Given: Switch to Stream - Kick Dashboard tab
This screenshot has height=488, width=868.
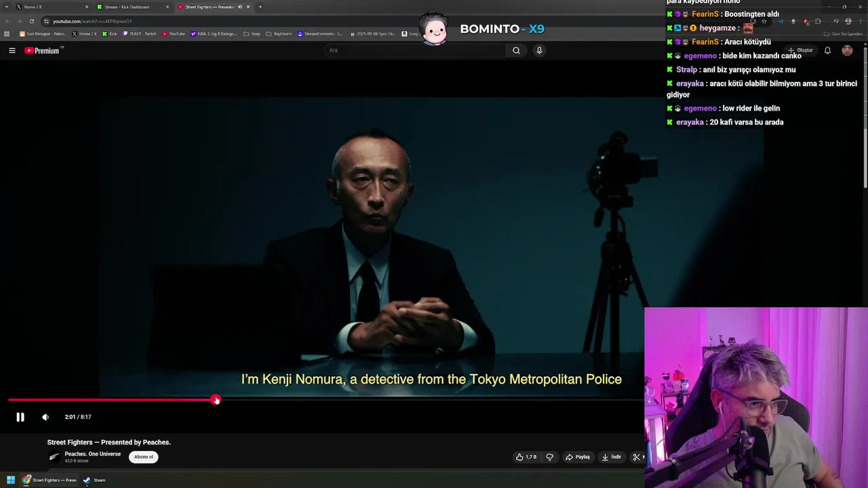Looking at the screenshot, I should tap(132, 7).
